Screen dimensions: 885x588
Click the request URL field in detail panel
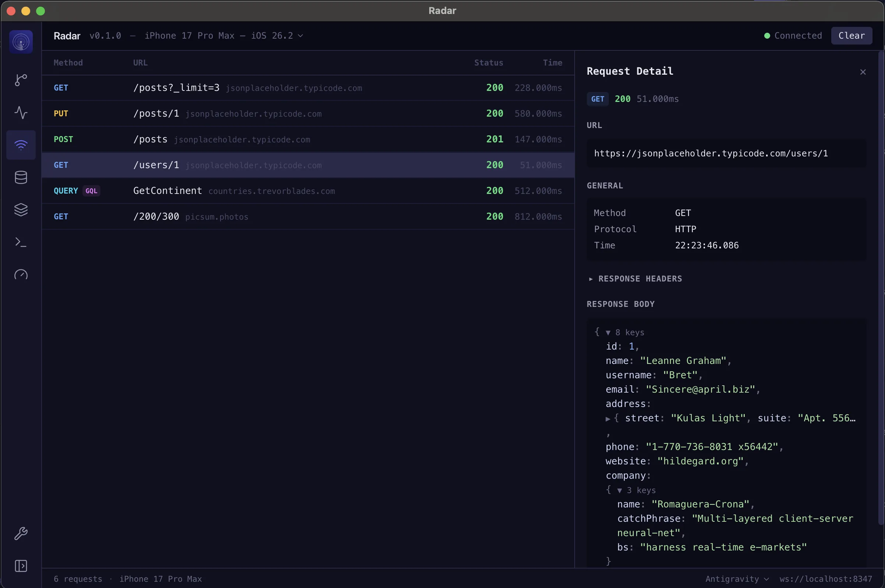727,153
